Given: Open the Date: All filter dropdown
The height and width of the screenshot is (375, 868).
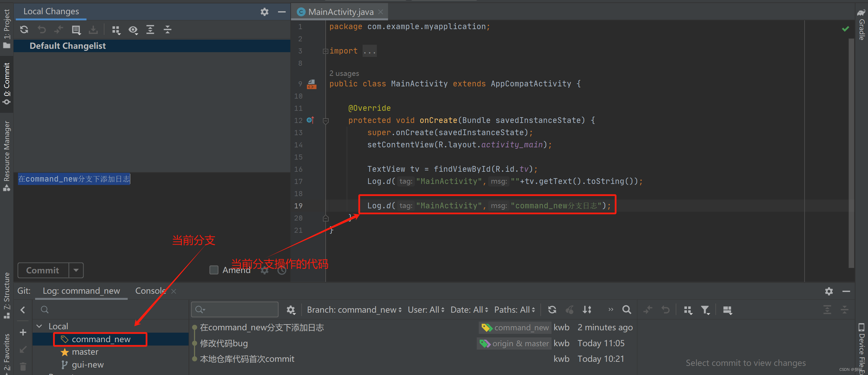Looking at the screenshot, I should (469, 310).
